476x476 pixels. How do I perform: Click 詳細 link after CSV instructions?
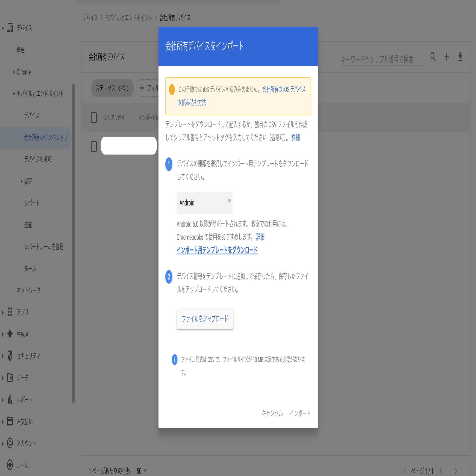tap(295, 137)
